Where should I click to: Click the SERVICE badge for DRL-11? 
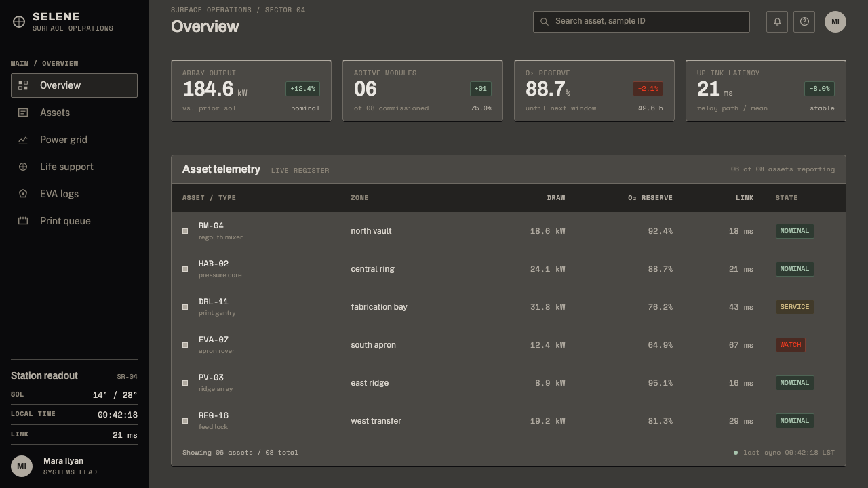795,307
